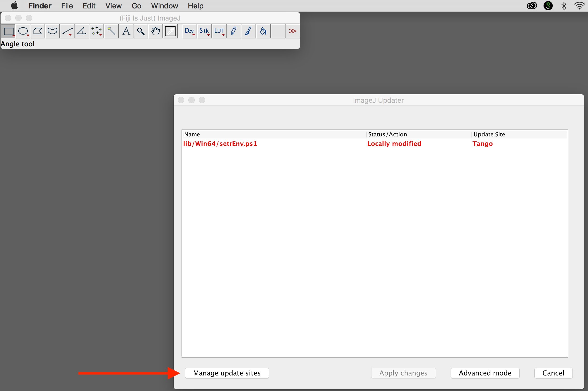Select the Magnifying glass tool
This screenshot has height=391, width=588.
coord(141,31)
